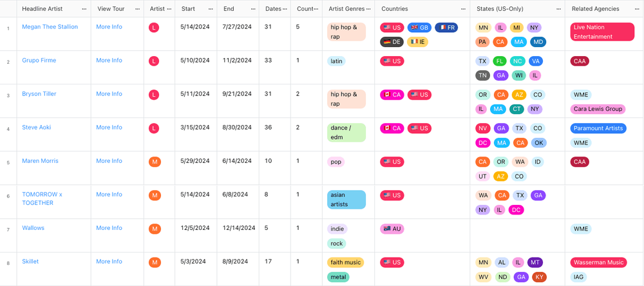Click L artist badge in Grupo Firme row
644x286 pixels.
(x=154, y=62)
